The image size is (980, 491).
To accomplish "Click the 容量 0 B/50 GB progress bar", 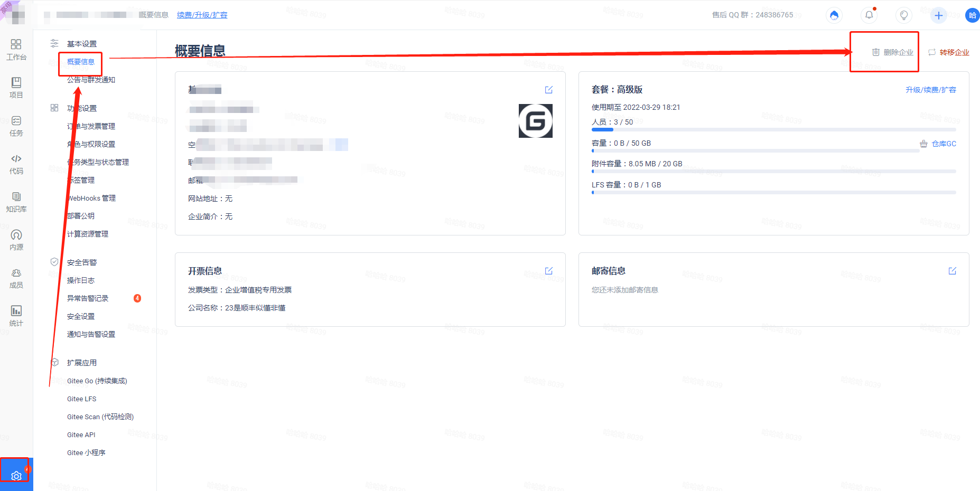I will click(x=755, y=151).
